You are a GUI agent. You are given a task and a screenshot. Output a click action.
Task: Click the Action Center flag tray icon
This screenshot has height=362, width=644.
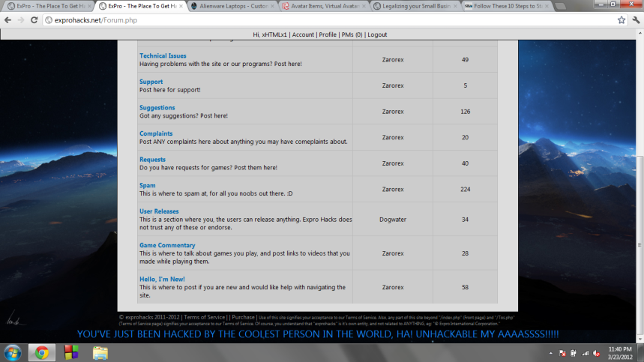pyautogui.click(x=562, y=353)
